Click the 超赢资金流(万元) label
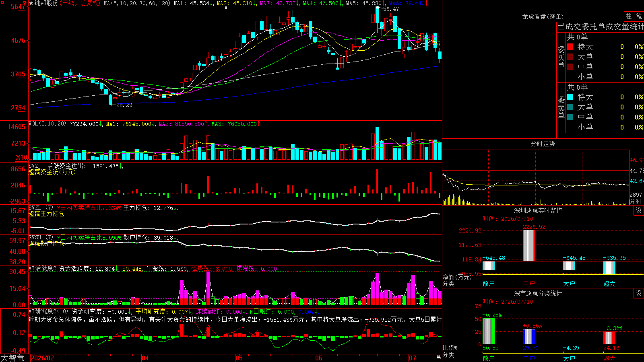This screenshot has width=644, height=362. coord(52,172)
